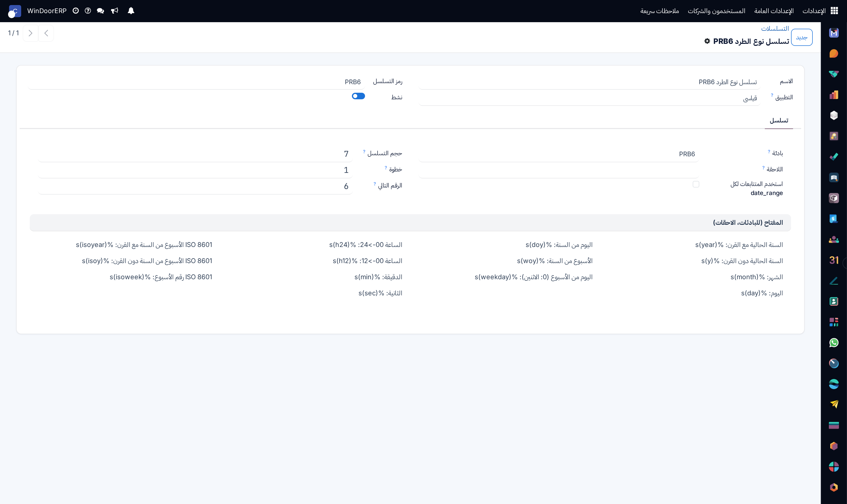Click the help mark beside التطبيق
Screen dimensions: 847x504
point(772,95)
